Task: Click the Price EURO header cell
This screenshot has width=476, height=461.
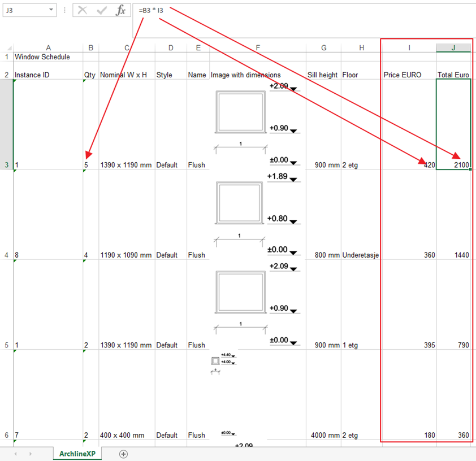Action: point(409,75)
